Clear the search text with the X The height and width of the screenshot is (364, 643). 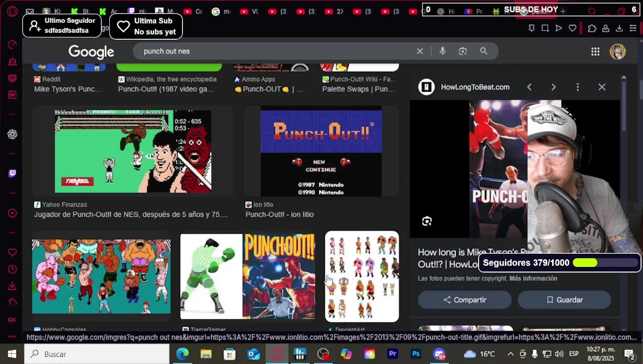click(420, 51)
